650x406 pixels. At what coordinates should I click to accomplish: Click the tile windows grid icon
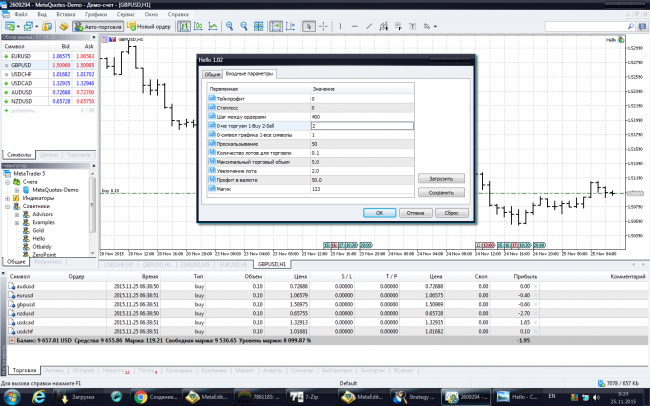pos(257,26)
